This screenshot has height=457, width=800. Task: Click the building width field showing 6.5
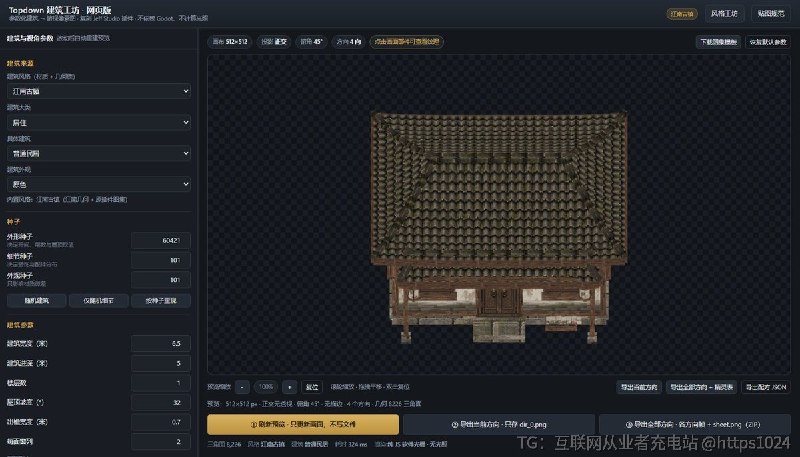click(x=161, y=343)
